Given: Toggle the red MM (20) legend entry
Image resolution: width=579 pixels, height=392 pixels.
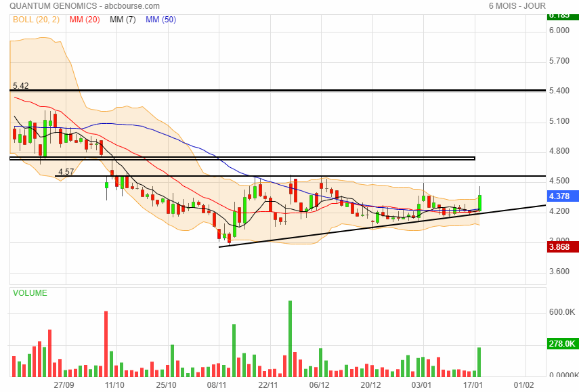Looking at the screenshot, I should pyautogui.click(x=85, y=20).
